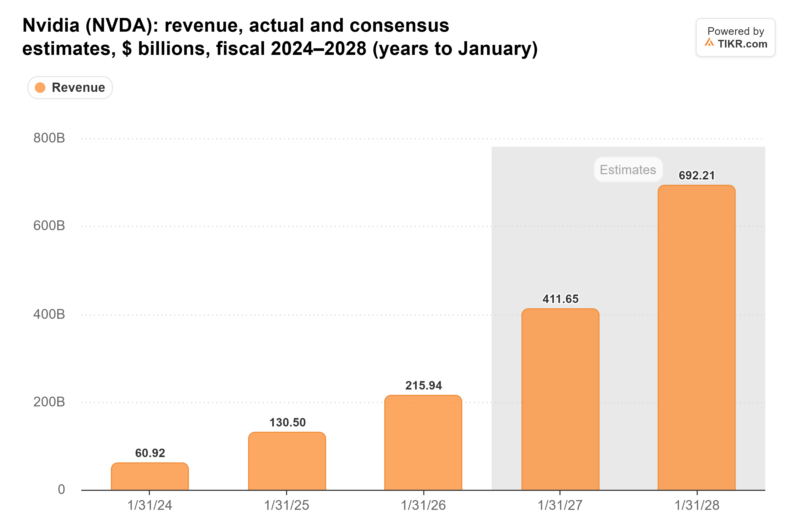798x532 pixels.
Task: Toggle the Revenue legend series
Action: point(70,88)
